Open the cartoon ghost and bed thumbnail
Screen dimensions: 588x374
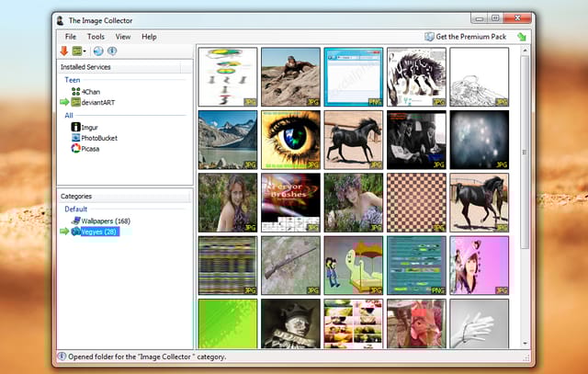[354, 266]
